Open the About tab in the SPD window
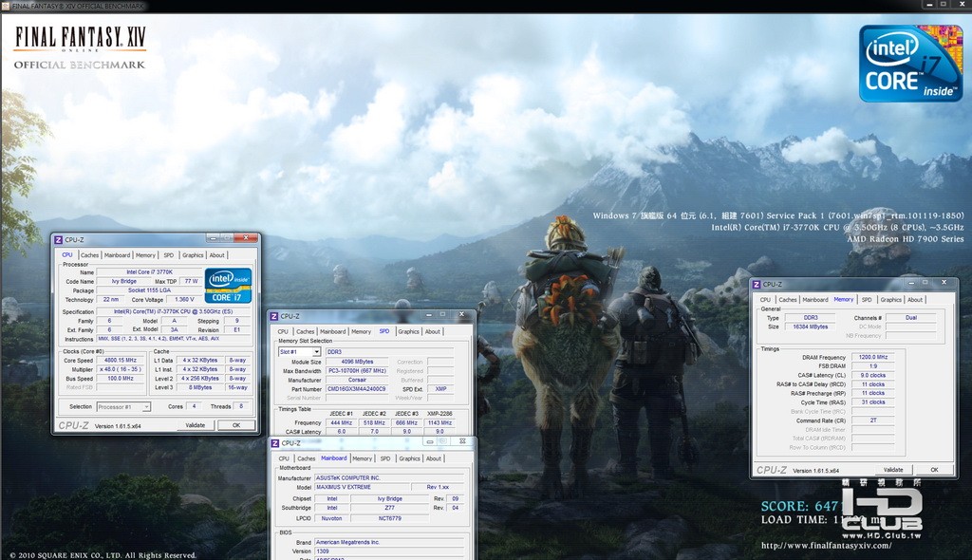The height and width of the screenshot is (560, 972). [x=432, y=332]
